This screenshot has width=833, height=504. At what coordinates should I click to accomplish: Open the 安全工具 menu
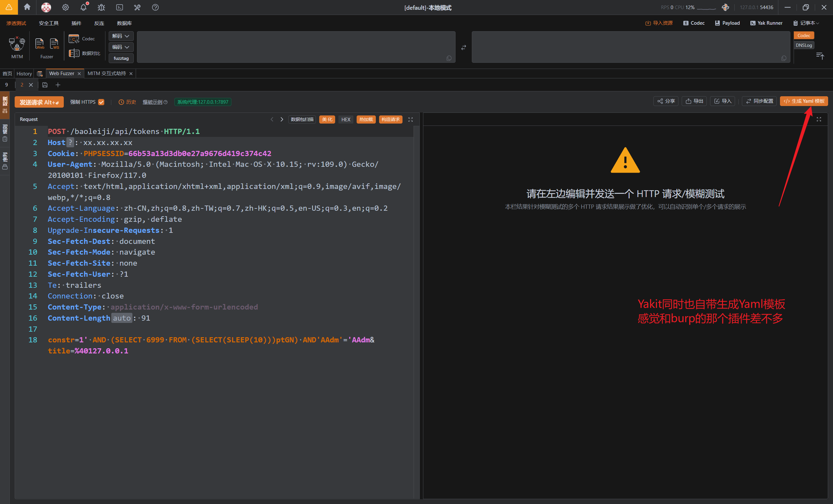point(49,23)
